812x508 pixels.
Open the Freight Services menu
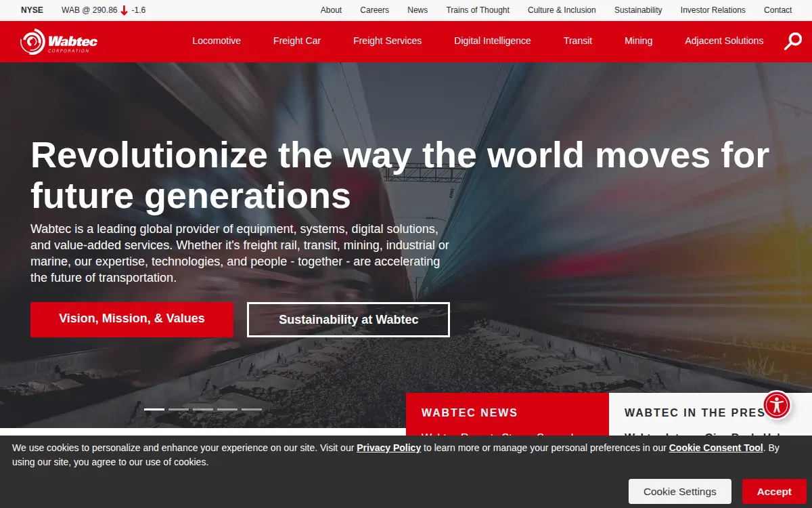[387, 41]
